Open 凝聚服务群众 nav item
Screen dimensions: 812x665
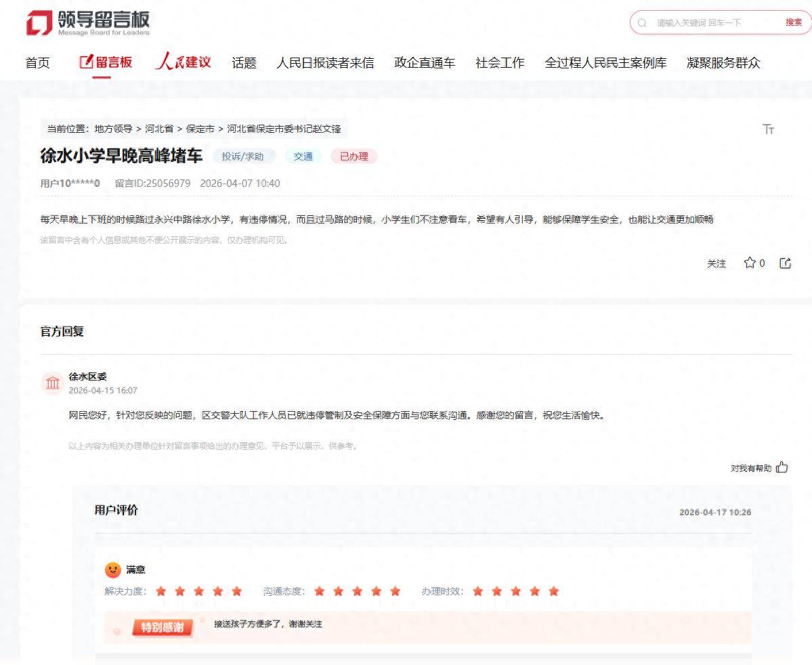[x=723, y=63]
